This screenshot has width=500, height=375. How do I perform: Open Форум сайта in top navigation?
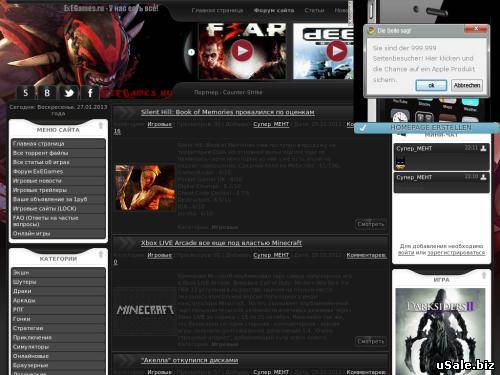coord(274,10)
